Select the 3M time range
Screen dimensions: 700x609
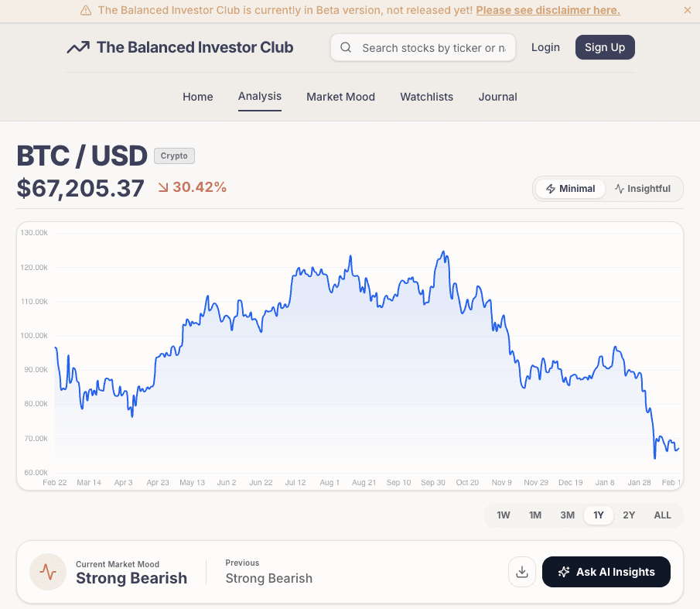(567, 515)
